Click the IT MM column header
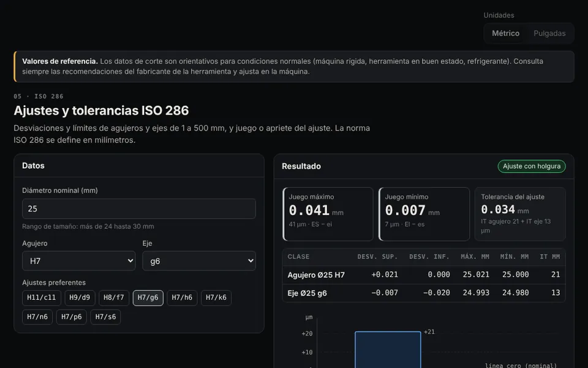Screen dimensions: 588x368 point(550,257)
